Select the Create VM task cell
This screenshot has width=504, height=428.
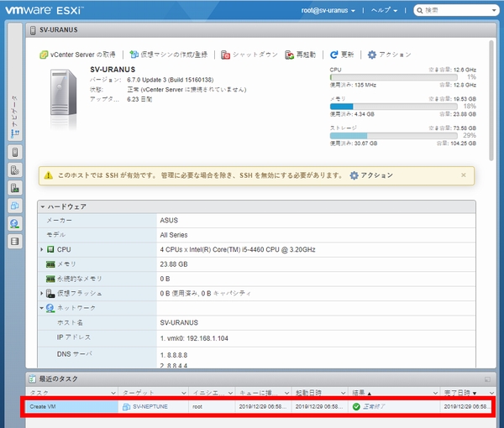click(72, 406)
